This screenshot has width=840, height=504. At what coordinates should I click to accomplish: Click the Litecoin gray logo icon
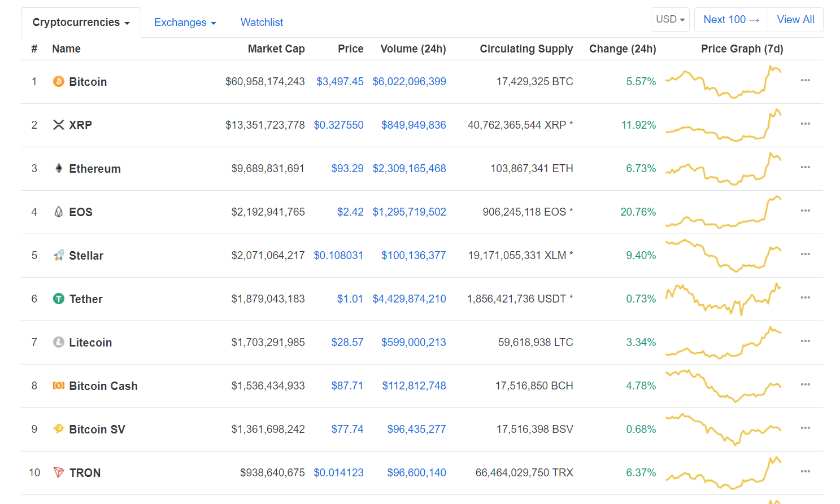[59, 342]
